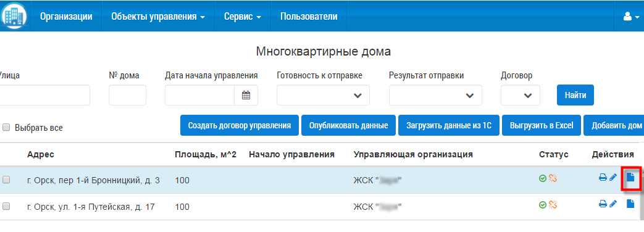This screenshot has width=644, height=232.
Task: Expand Результат отправки dropdown
Action: click(x=435, y=95)
